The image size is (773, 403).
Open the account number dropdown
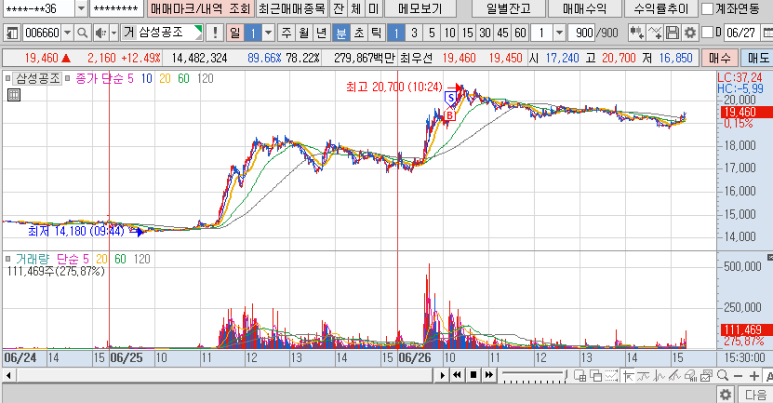click(x=81, y=8)
